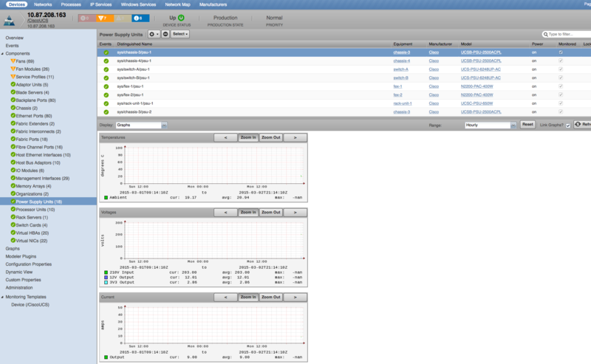
Task: Pan Current graph forward with > button
Action: (x=295, y=298)
